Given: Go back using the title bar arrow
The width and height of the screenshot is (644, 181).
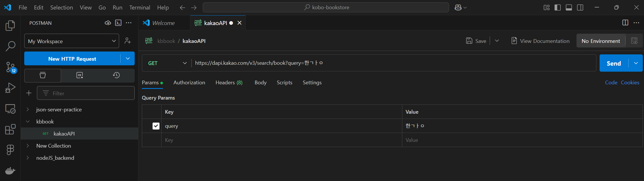Looking at the screenshot, I should (182, 7).
